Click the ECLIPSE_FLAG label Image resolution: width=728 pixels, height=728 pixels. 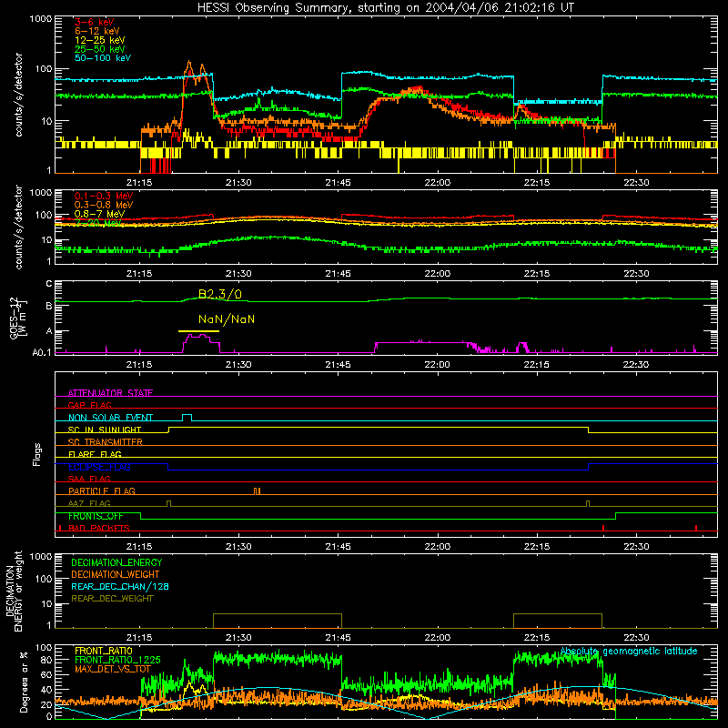(x=99, y=467)
